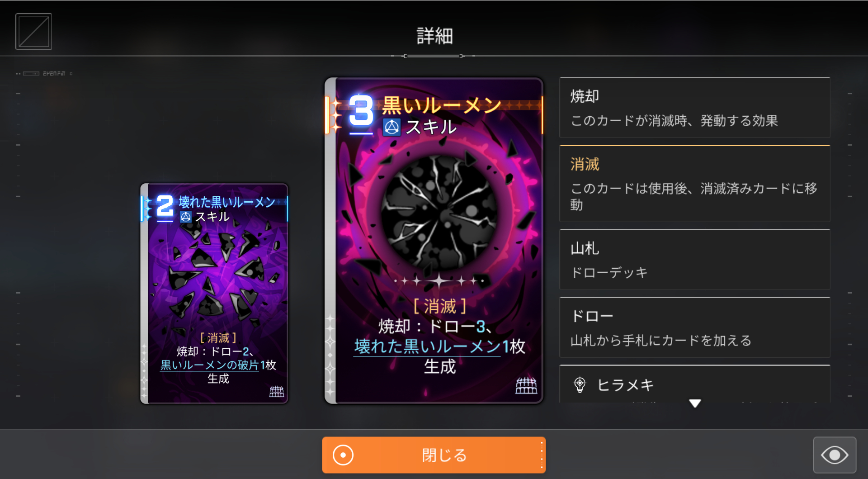Click the circle icon on 閉じる button
Viewport: 868px width, 479px height.
(x=343, y=455)
